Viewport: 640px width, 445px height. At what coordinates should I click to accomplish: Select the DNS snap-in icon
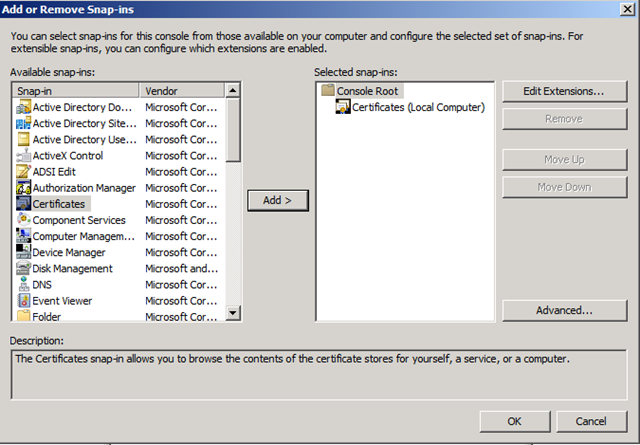(x=23, y=285)
